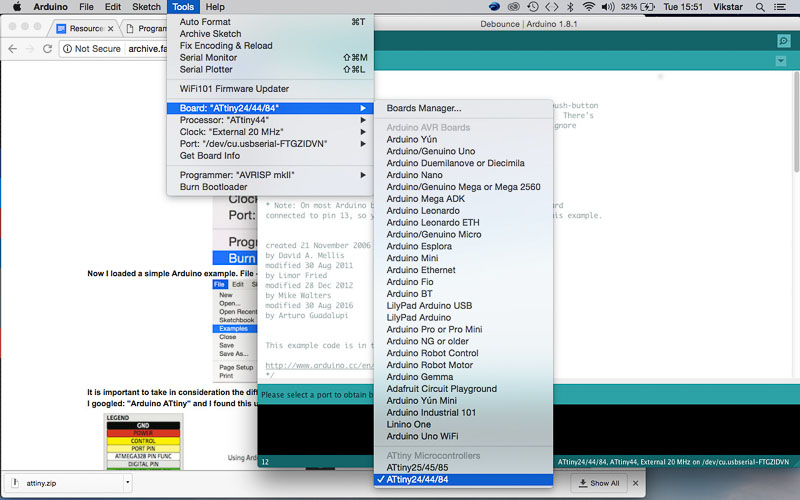Choose Auto Format

[x=270, y=22]
